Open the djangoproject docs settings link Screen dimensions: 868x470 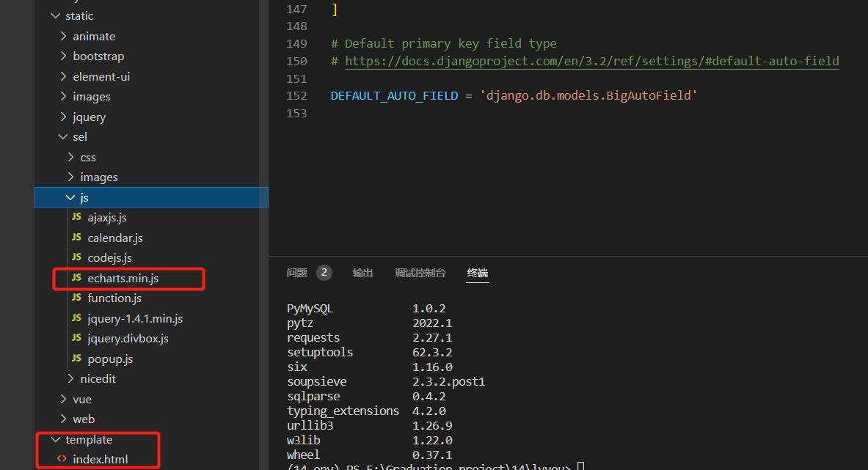(x=592, y=61)
